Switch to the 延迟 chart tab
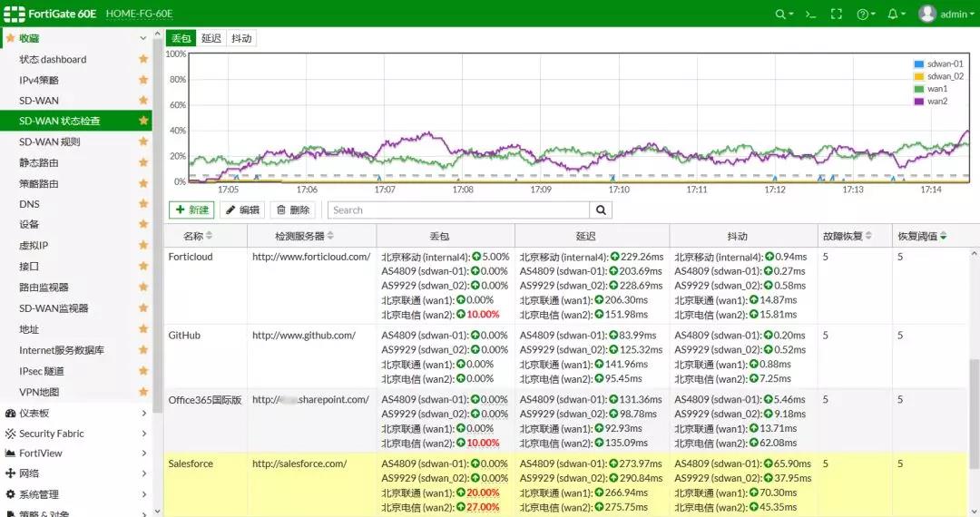980x517 pixels. 211,38
